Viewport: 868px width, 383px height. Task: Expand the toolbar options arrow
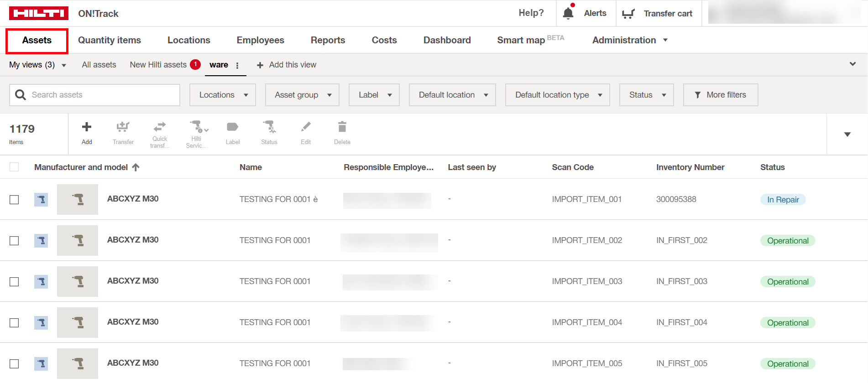pyautogui.click(x=847, y=135)
